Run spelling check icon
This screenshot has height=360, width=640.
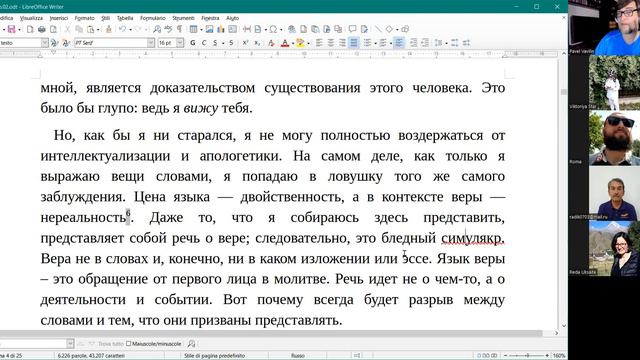click(168, 29)
